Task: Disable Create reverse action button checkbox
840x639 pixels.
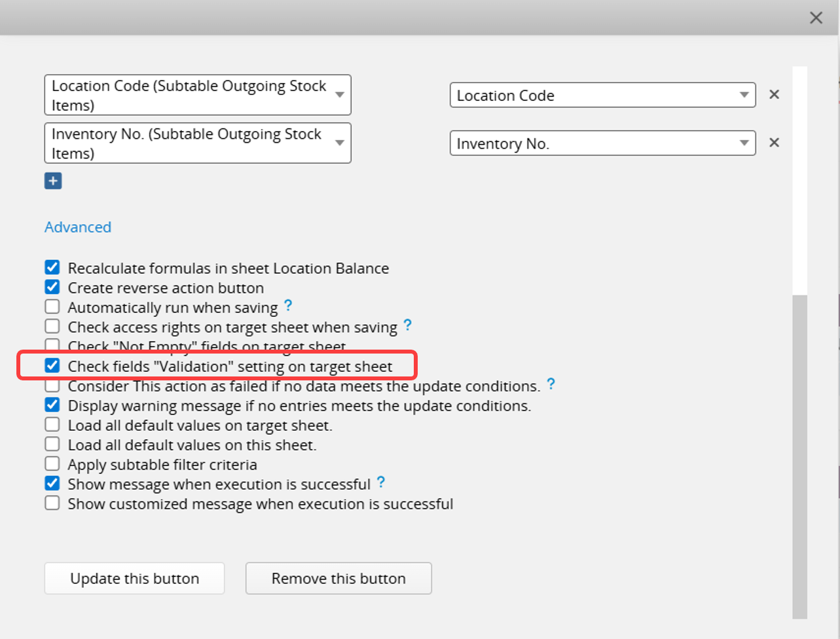Action: pos(52,287)
